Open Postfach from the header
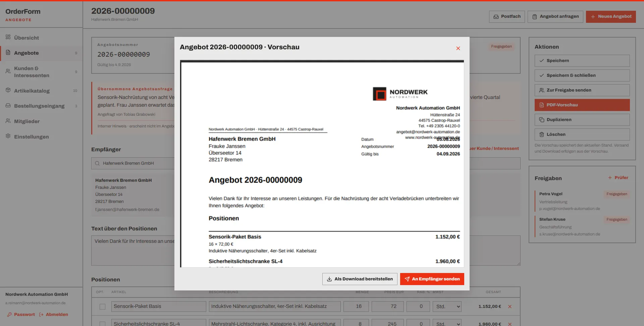This screenshot has height=326, width=644. point(507,16)
